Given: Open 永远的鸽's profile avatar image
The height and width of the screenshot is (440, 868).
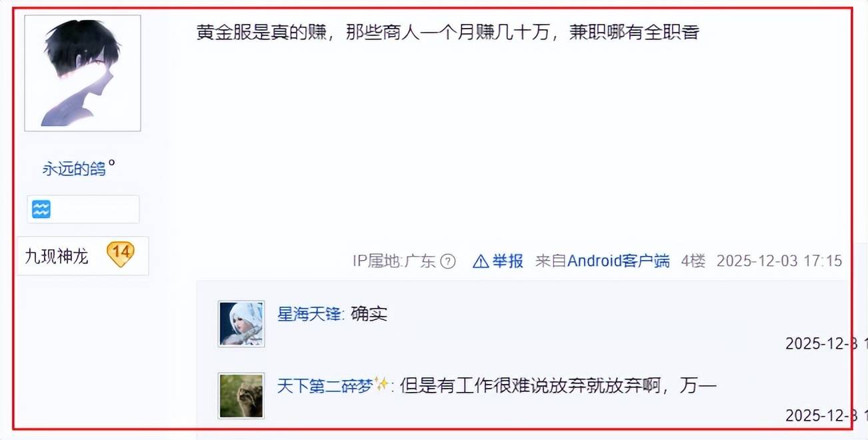Looking at the screenshot, I should (83, 73).
